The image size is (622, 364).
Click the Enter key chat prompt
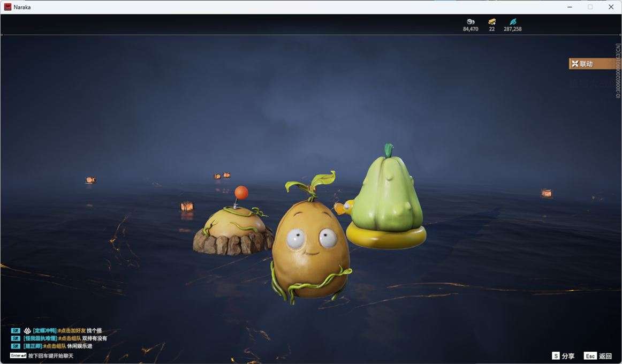point(18,355)
